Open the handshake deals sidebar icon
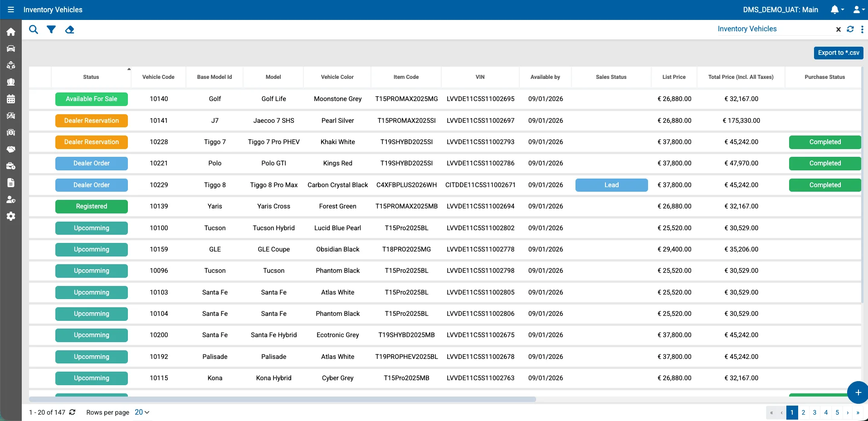Viewport: 868px width, 421px height. pos(11,149)
